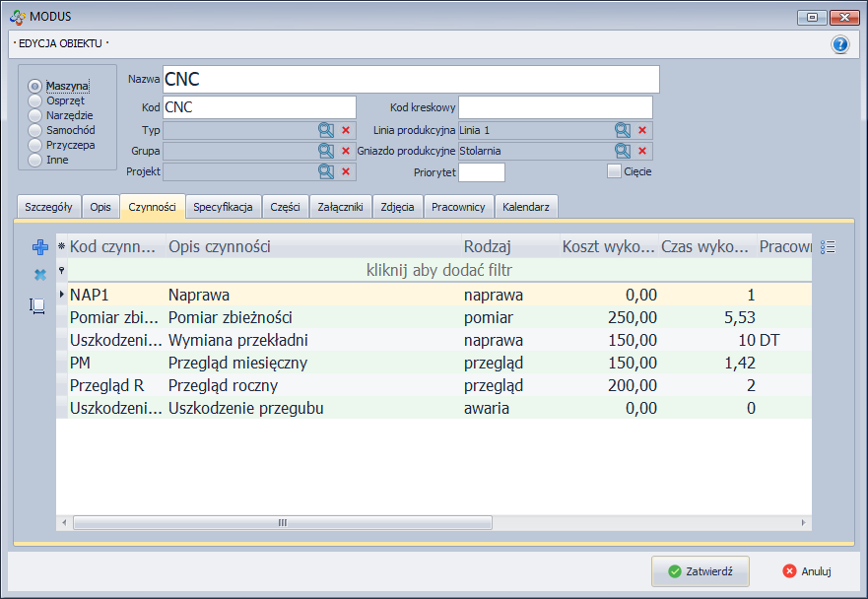This screenshot has width=868, height=599.
Task: Open lookup magnifier for Linia produkcyjna
Action: pos(623,130)
